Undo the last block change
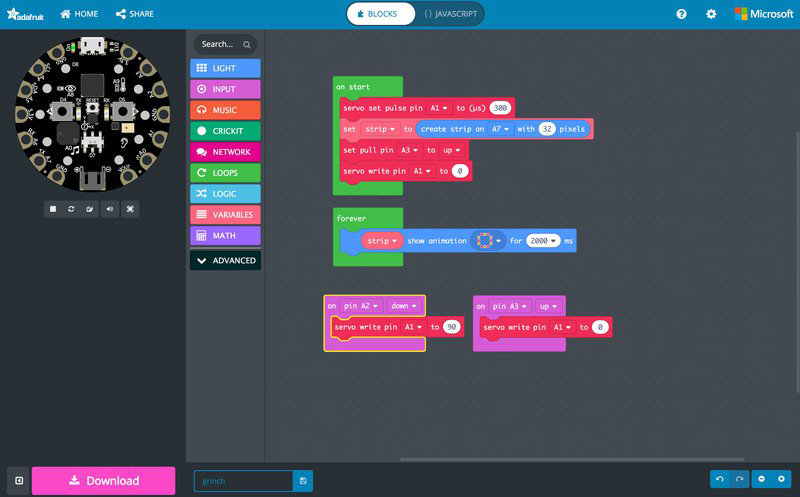Viewport: 800px width, 497px height. (719, 480)
